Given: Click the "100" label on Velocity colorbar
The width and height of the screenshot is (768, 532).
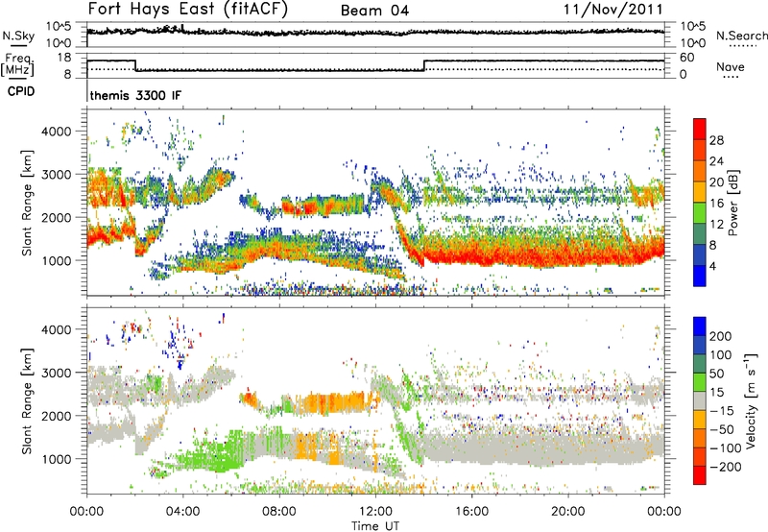Looking at the screenshot, I should [x=720, y=355].
